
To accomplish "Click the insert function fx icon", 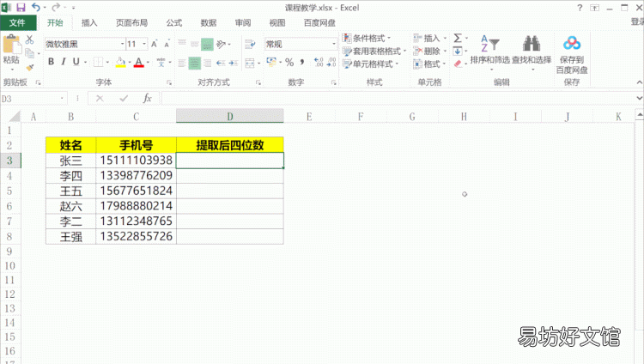I will (148, 98).
